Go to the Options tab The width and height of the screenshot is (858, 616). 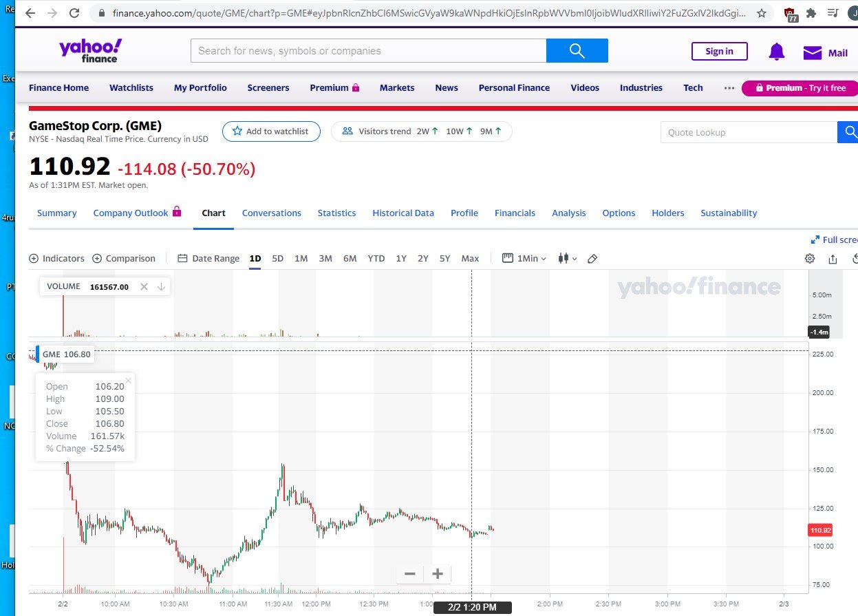(619, 213)
